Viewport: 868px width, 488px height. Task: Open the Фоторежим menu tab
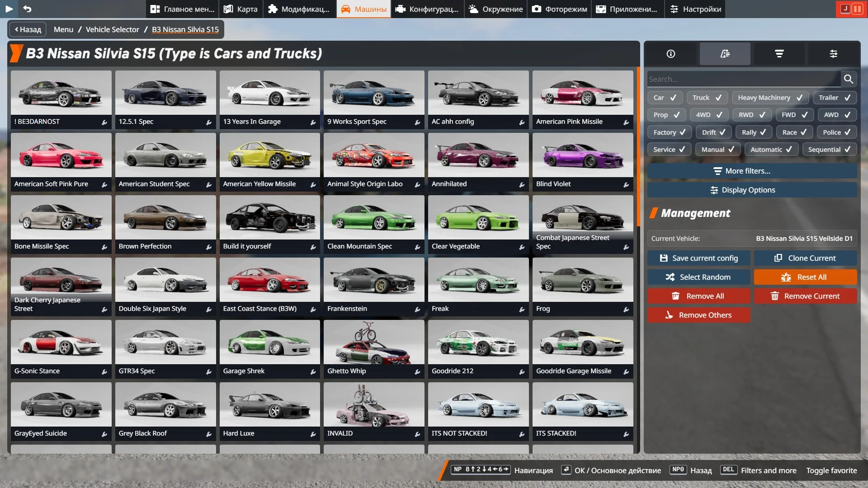point(559,9)
